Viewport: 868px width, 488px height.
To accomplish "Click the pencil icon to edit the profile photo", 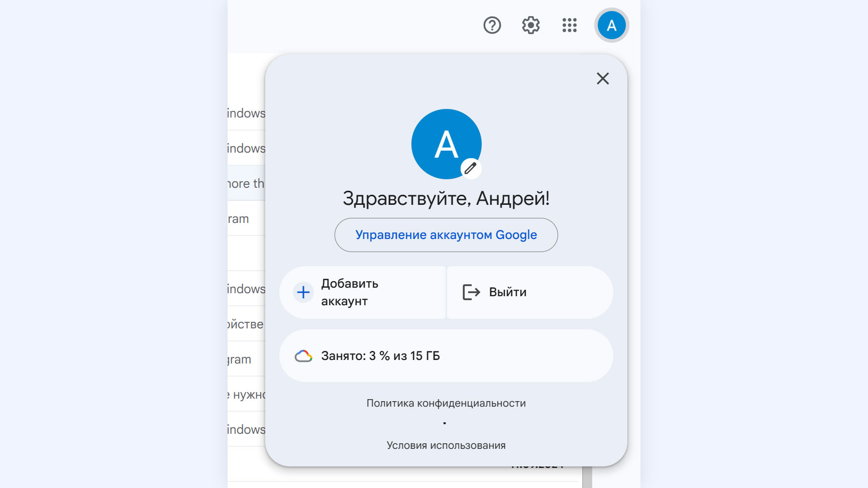I will pyautogui.click(x=471, y=168).
